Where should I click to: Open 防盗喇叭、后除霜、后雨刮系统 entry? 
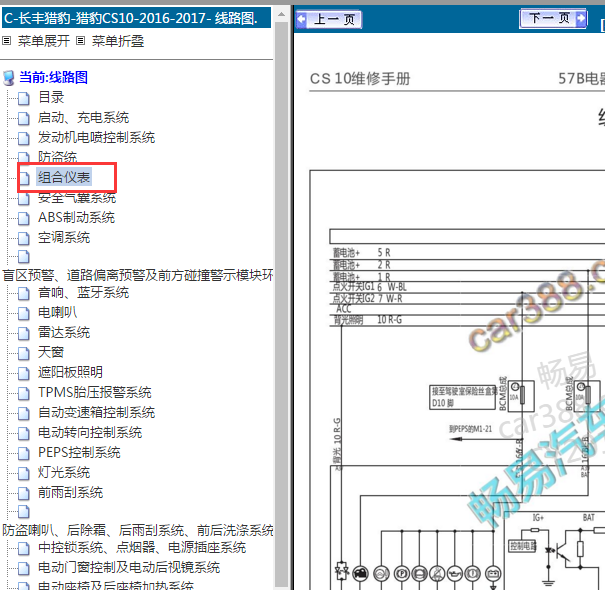click(138, 530)
